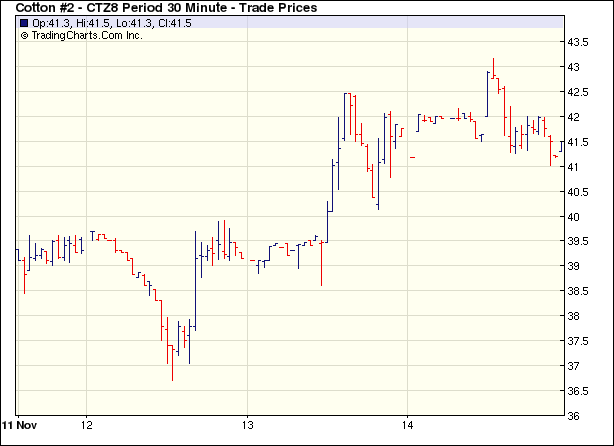Click the 36 price axis label
The width and height of the screenshot is (614, 446).
click(x=574, y=416)
